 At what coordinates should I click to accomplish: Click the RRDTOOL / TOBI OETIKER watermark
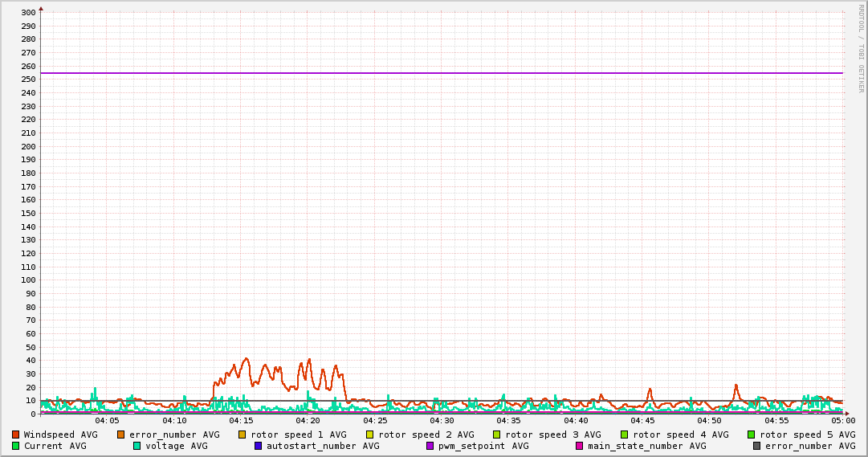(x=861, y=48)
